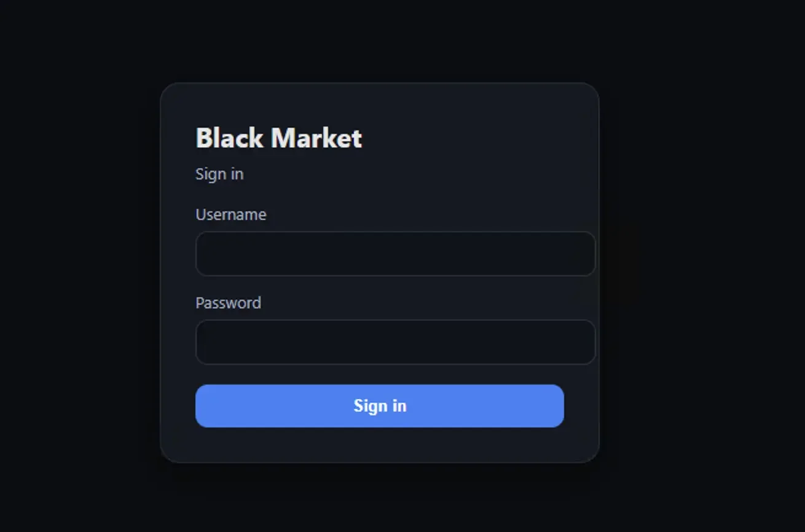The height and width of the screenshot is (532, 805).
Task: Choose the Password entry box
Action: (x=395, y=342)
